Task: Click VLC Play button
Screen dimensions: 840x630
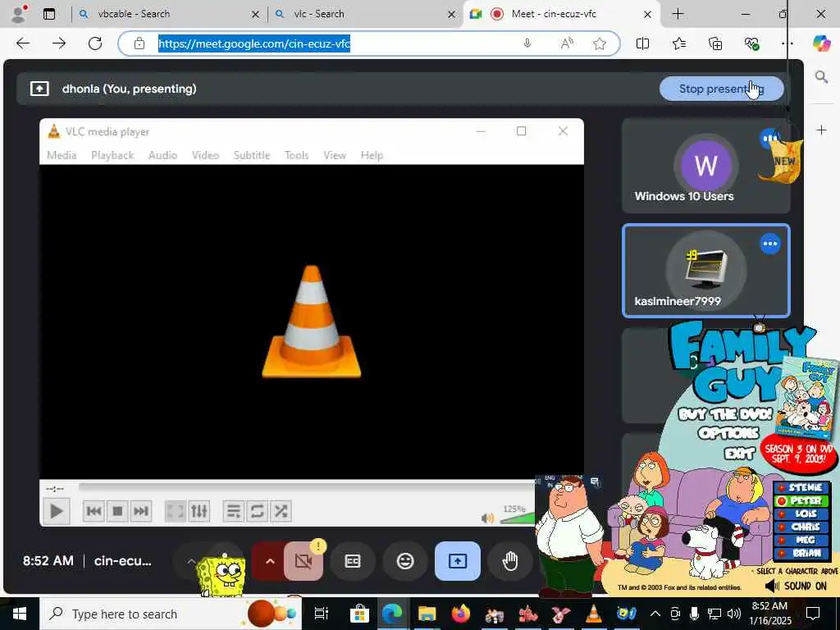Action: pos(57,511)
